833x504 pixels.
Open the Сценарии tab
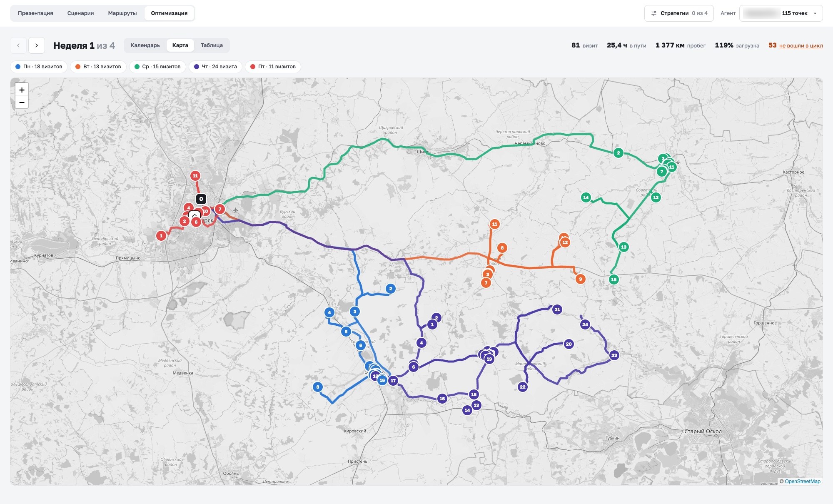pyautogui.click(x=80, y=13)
